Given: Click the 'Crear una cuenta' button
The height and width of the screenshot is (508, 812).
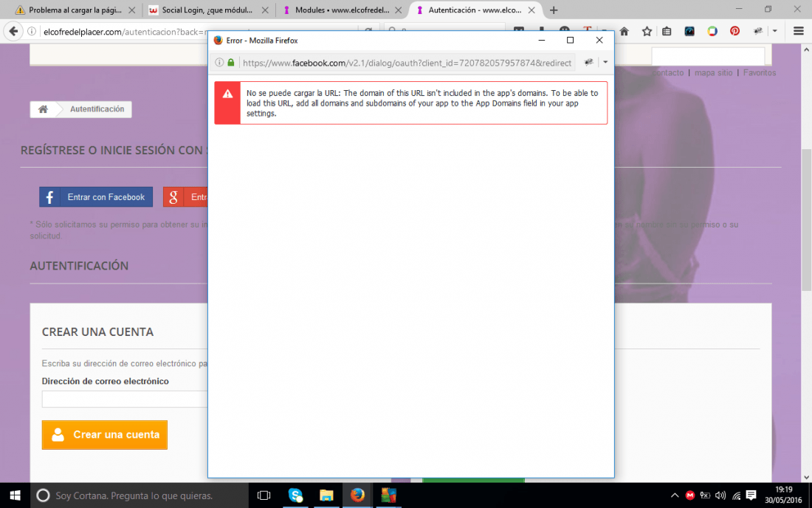Looking at the screenshot, I should point(105,435).
